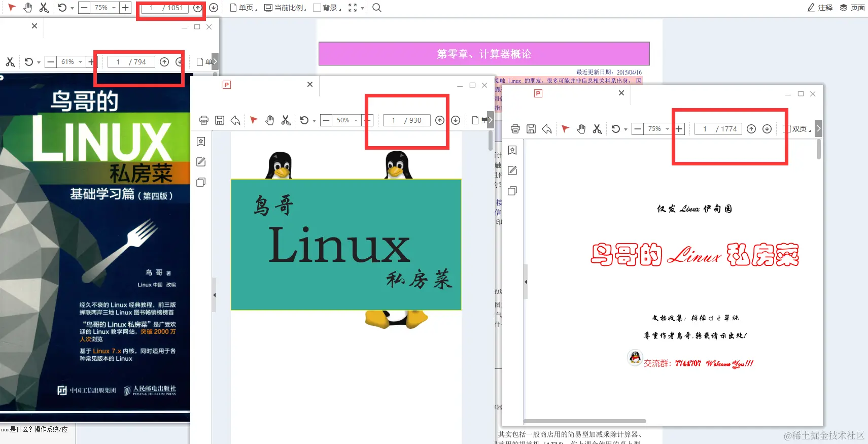868x444 pixels.
Task: Zoom out in the 930-page window
Action: click(x=326, y=120)
